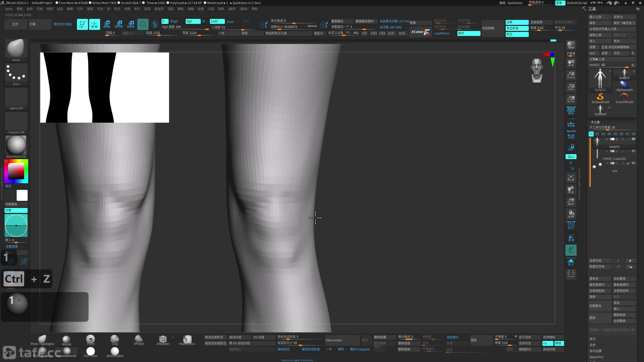Expand the 布尔运算 boolean section

click(x=595, y=351)
